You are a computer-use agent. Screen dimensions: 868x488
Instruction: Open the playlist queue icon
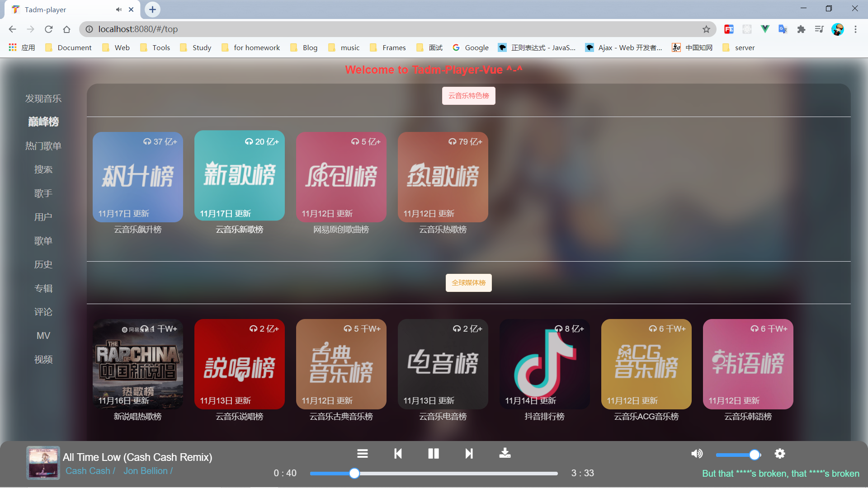[362, 454]
